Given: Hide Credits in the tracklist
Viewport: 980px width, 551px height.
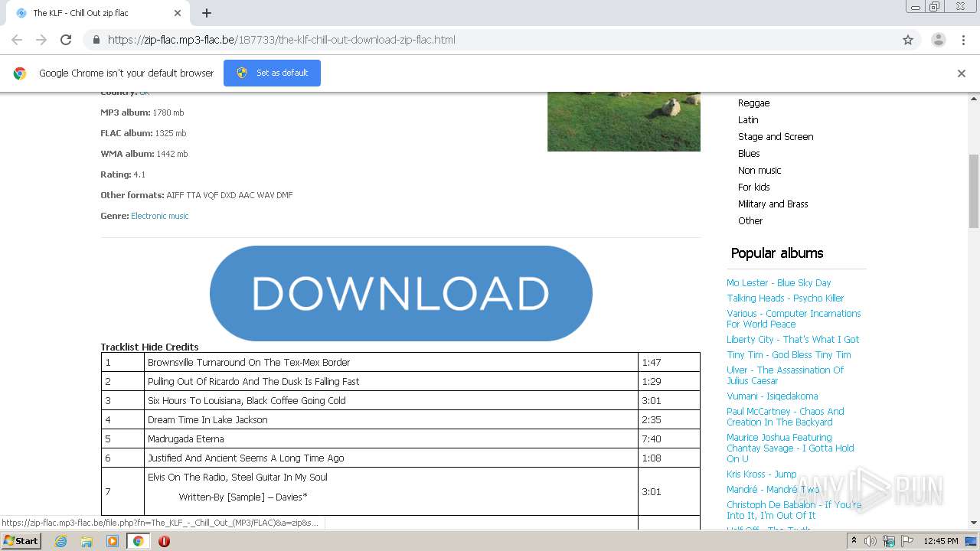Looking at the screenshot, I should click(x=170, y=347).
